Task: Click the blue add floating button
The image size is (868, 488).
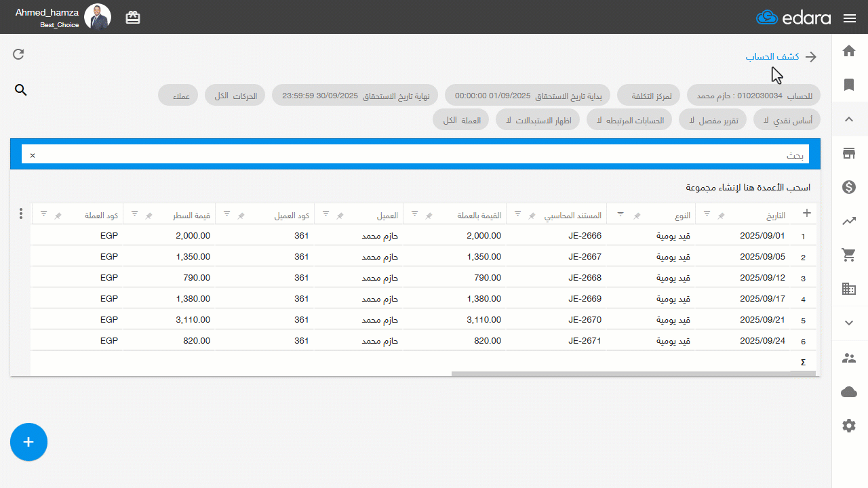Action: coord(28,442)
